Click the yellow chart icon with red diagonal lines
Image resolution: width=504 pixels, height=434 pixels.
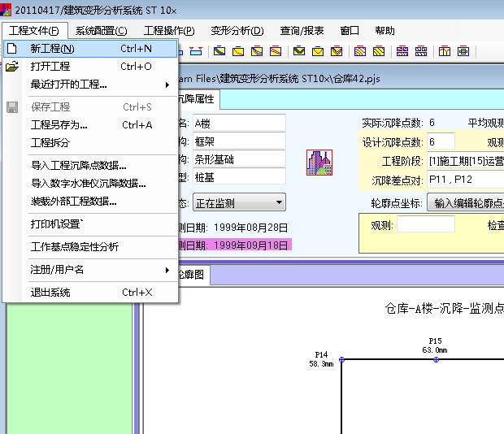click(x=276, y=51)
